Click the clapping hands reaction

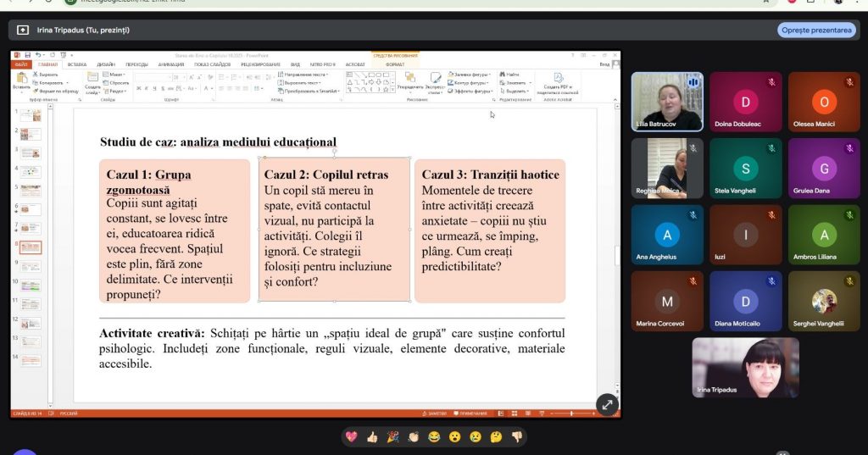(x=414, y=437)
